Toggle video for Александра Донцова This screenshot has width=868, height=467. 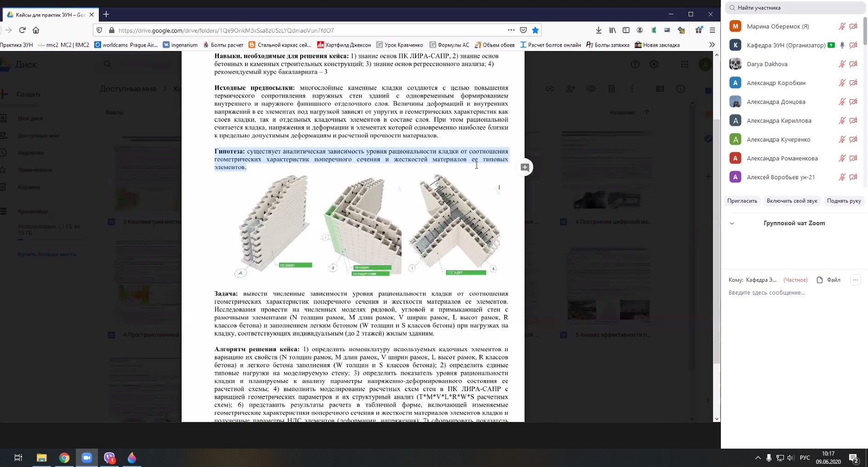tap(853, 102)
